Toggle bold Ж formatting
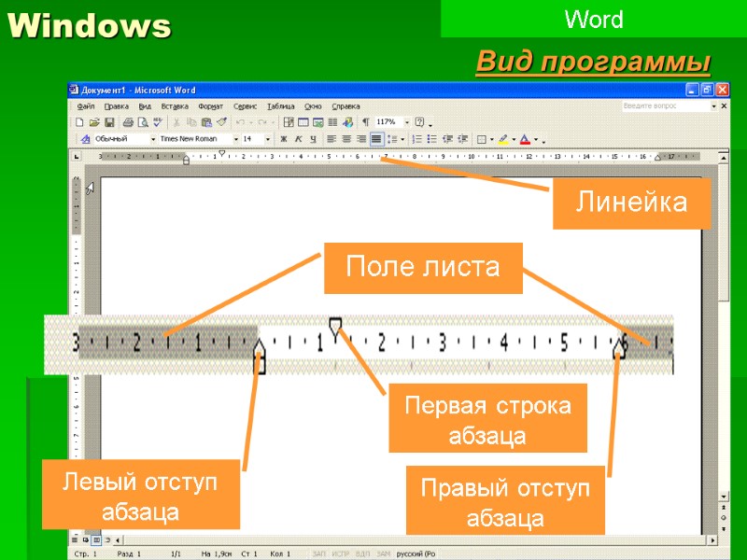 (x=284, y=139)
